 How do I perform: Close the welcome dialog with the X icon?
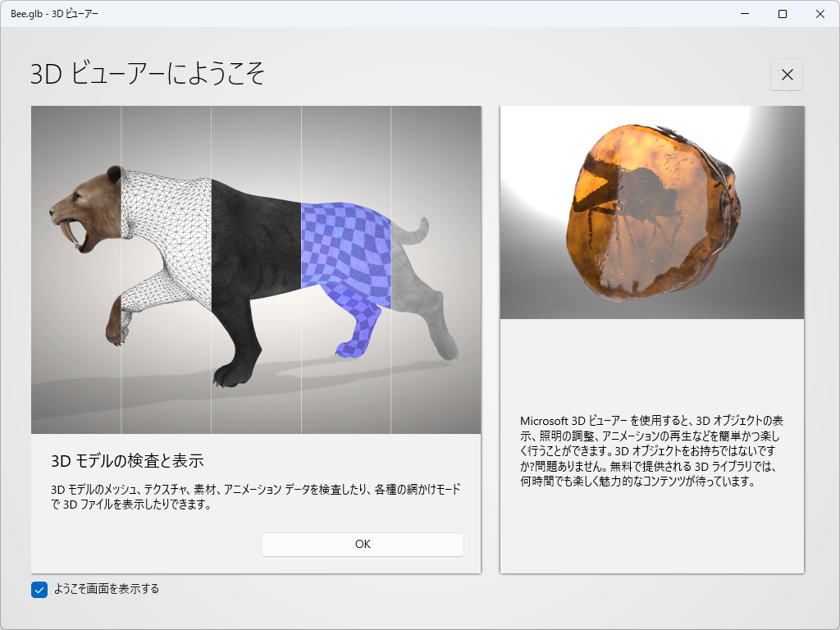pyautogui.click(x=786, y=75)
